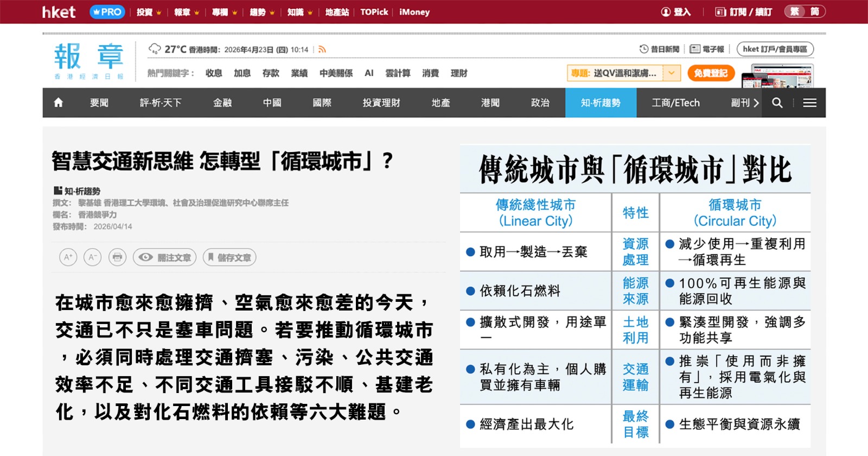This screenshot has height=456, width=868.
Task: Expand more sections arrow beside 副刊
Action: [x=756, y=103]
